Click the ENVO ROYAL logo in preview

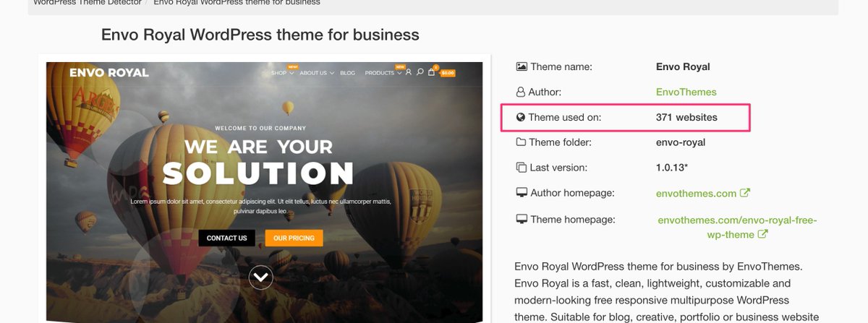point(109,72)
